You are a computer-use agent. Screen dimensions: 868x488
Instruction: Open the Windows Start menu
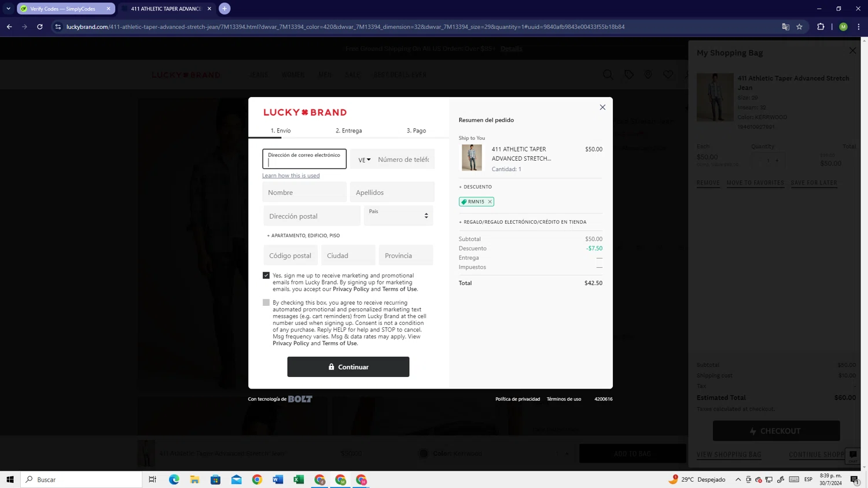(x=10, y=479)
